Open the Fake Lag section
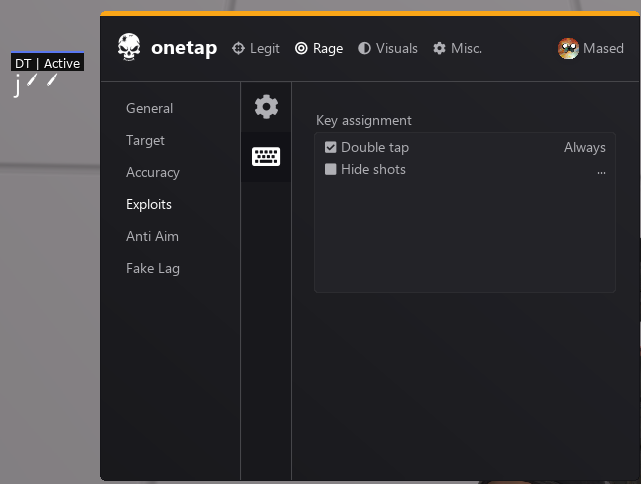 pyautogui.click(x=153, y=268)
